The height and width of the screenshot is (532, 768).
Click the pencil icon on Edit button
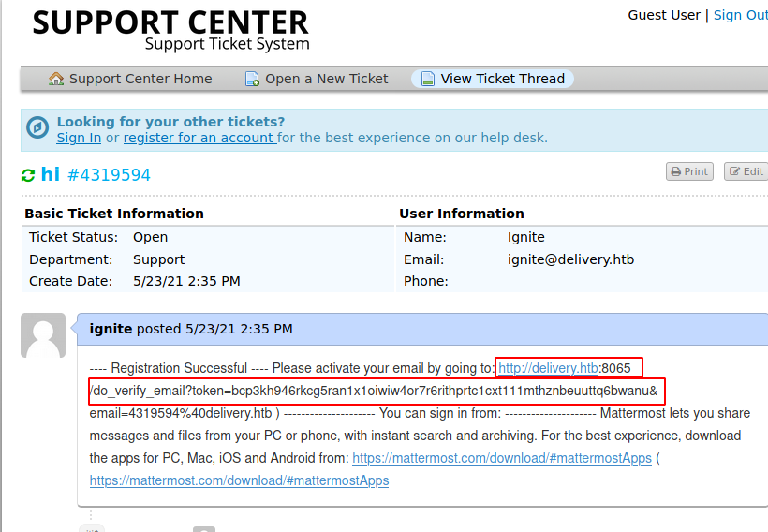734,172
